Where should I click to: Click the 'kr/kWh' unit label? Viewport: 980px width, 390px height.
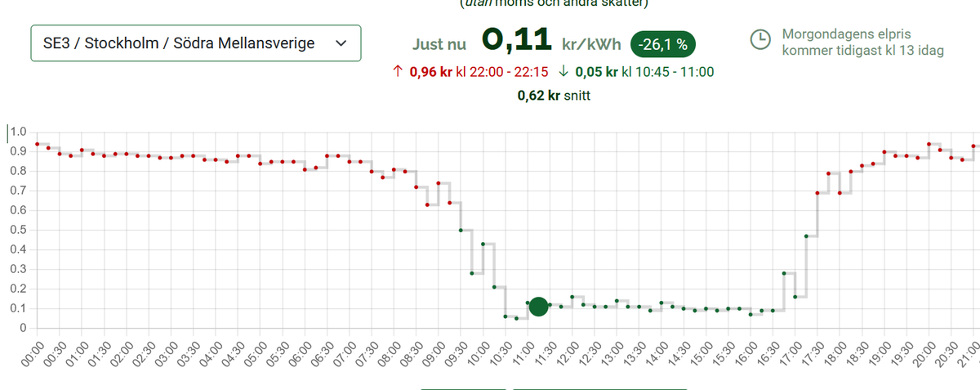coord(591,44)
